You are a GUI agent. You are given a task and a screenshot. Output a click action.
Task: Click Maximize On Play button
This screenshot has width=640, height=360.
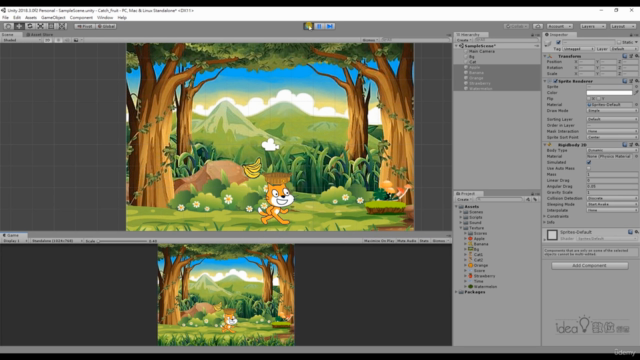pos(379,241)
